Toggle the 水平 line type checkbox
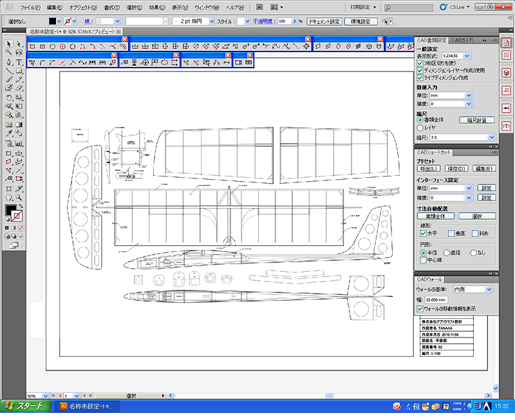The image size is (515, 420). tap(423, 233)
